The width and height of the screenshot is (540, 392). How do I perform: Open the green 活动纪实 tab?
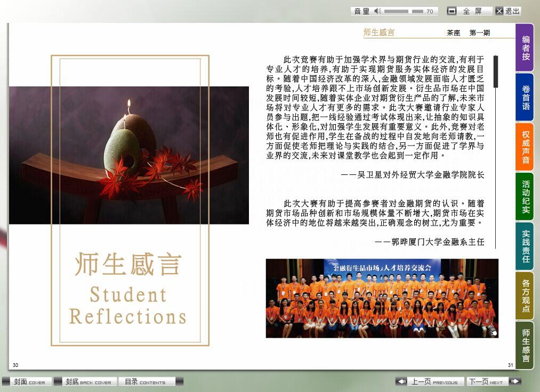click(x=526, y=197)
